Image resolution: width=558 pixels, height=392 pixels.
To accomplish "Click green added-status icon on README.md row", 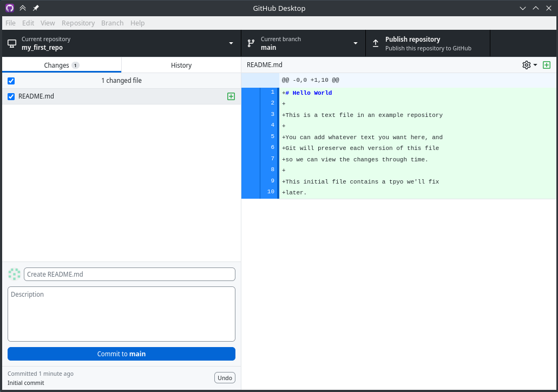I will [x=231, y=96].
